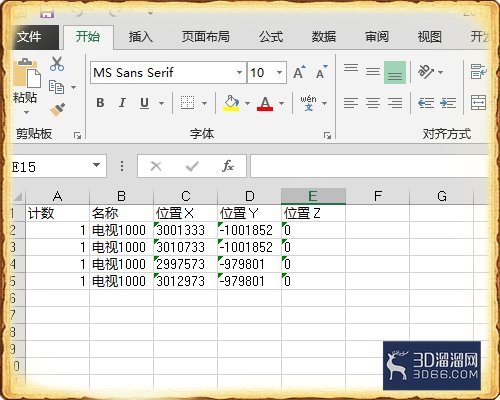The width and height of the screenshot is (500, 400).
Task: Click the formula bar Cancel X
Action: 156,166
